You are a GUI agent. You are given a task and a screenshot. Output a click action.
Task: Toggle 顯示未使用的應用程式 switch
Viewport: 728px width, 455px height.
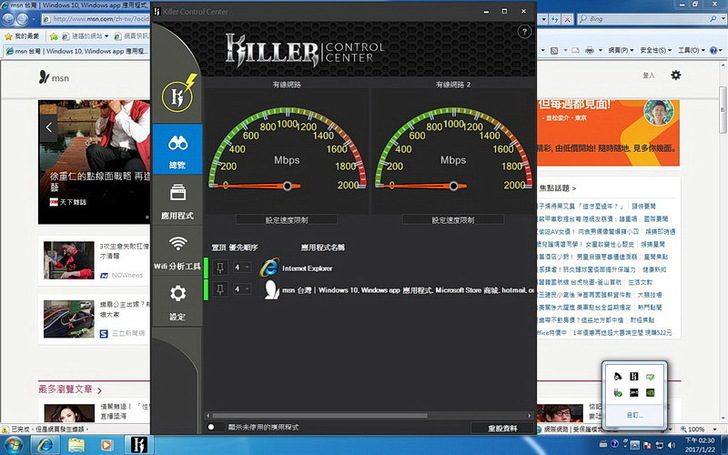211,427
